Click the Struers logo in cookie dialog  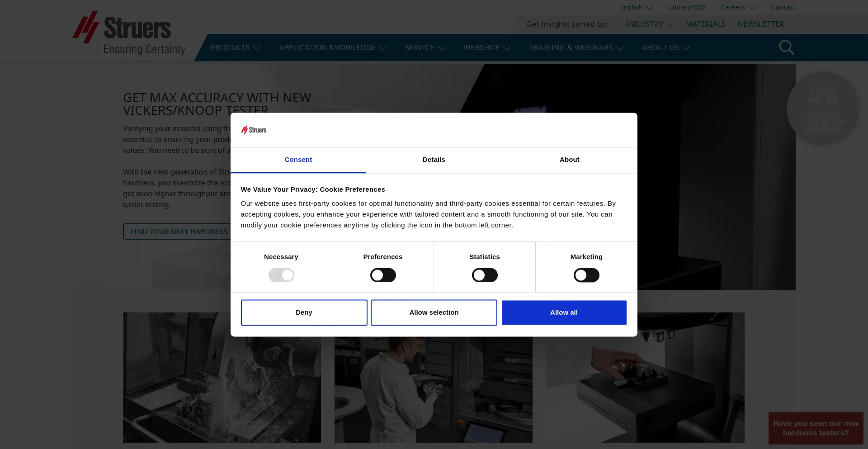[254, 130]
